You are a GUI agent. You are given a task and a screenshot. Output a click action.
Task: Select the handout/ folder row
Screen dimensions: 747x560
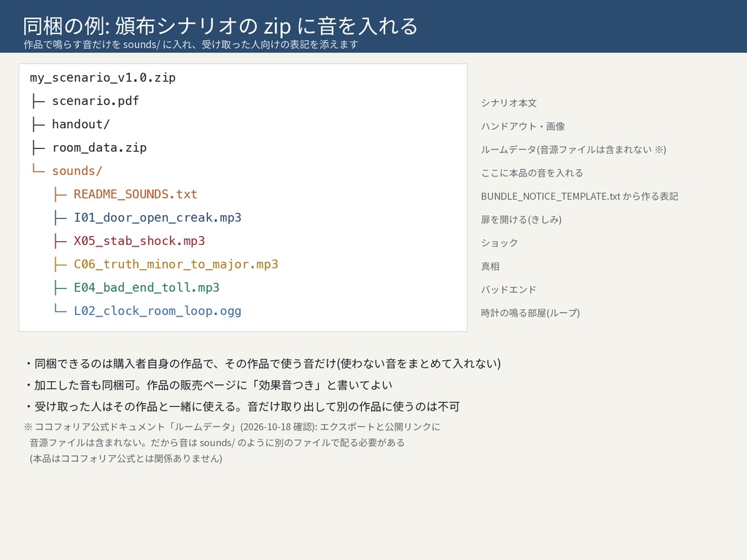(81, 124)
